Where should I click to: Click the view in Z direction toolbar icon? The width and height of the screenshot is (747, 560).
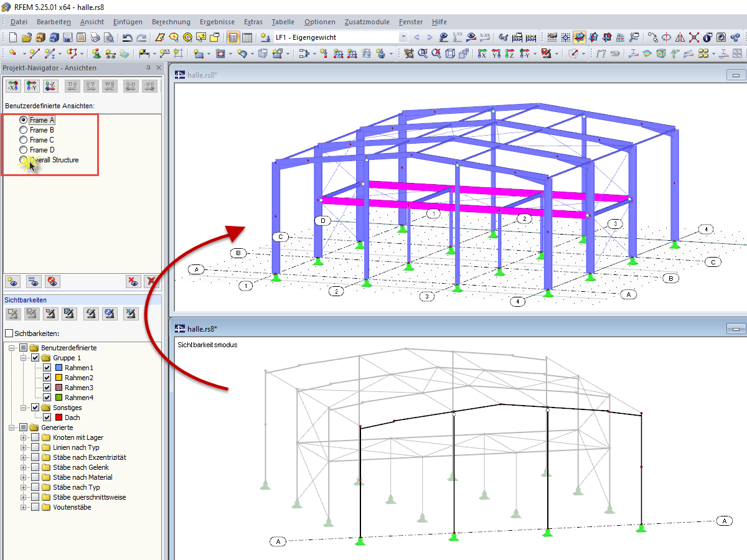pos(509,54)
